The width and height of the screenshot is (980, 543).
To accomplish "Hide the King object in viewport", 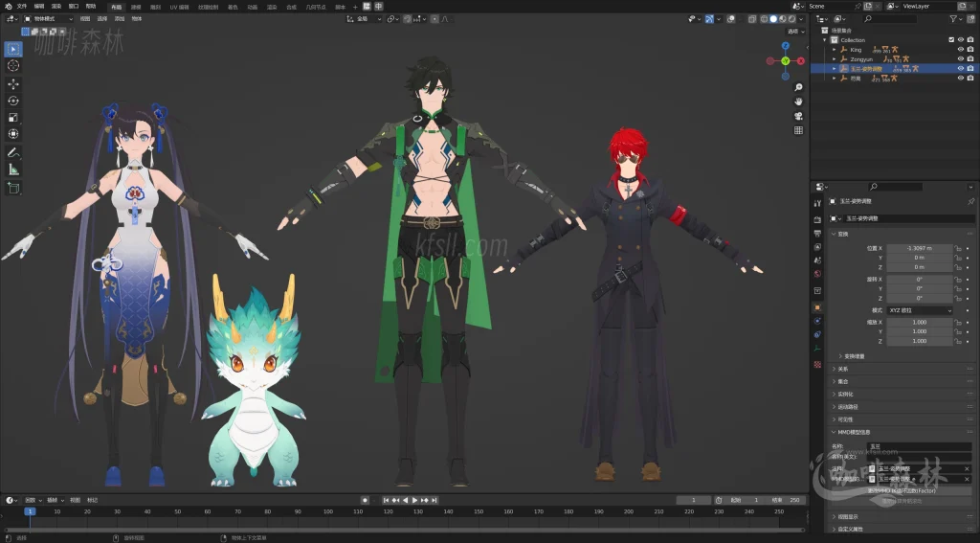I will [961, 50].
